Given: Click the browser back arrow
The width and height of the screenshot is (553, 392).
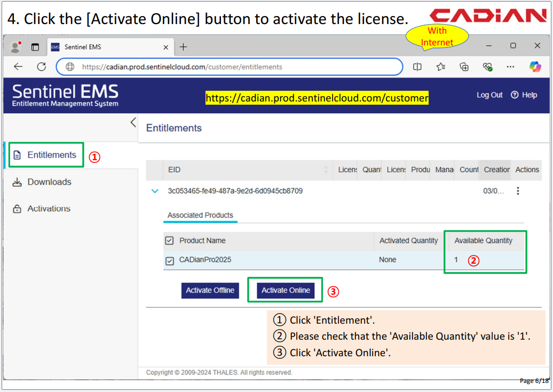Looking at the screenshot, I should [x=18, y=67].
